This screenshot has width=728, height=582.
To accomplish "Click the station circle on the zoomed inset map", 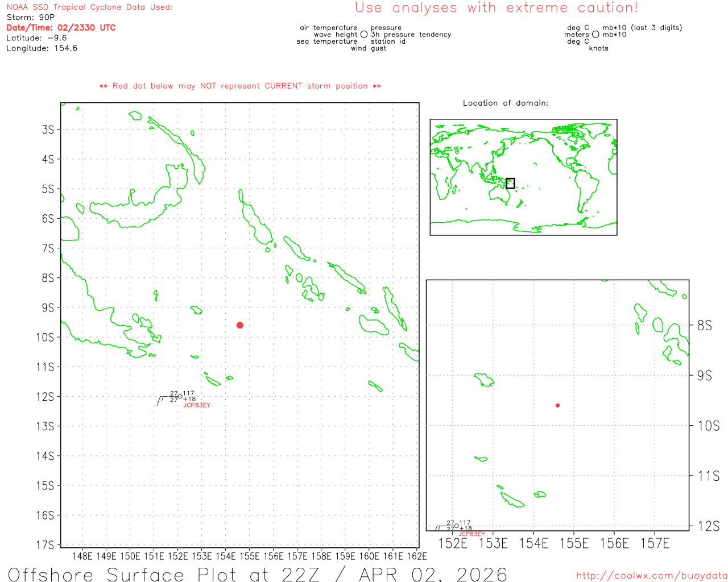I will (457, 526).
